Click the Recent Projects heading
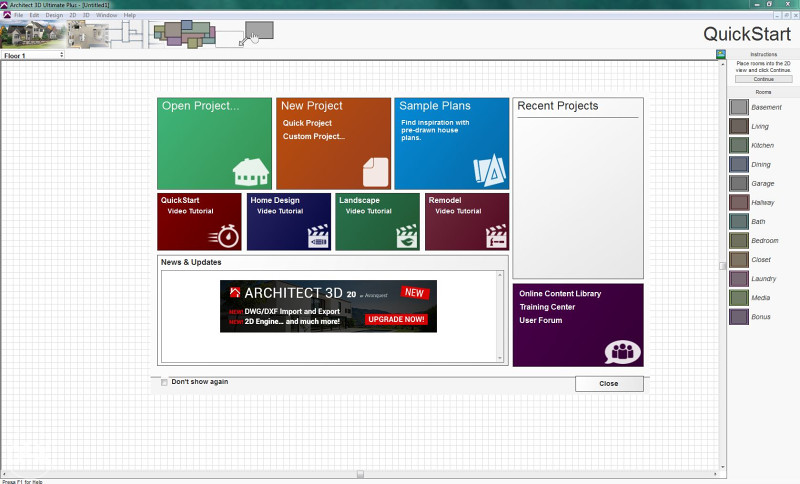The height and width of the screenshot is (484, 800). [558, 106]
